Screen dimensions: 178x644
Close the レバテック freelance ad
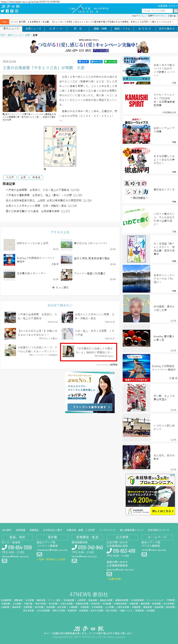tap(113, 373)
